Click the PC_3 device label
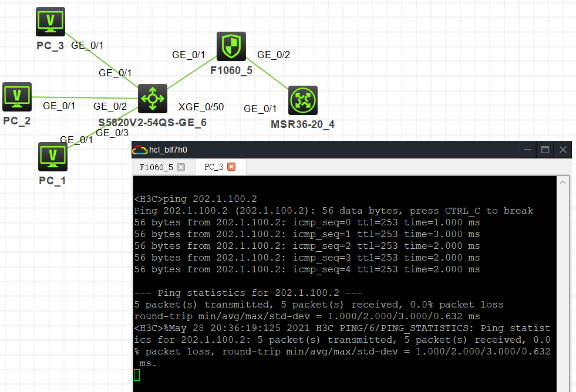Viewport: 576px width, 392px height. click(x=50, y=46)
